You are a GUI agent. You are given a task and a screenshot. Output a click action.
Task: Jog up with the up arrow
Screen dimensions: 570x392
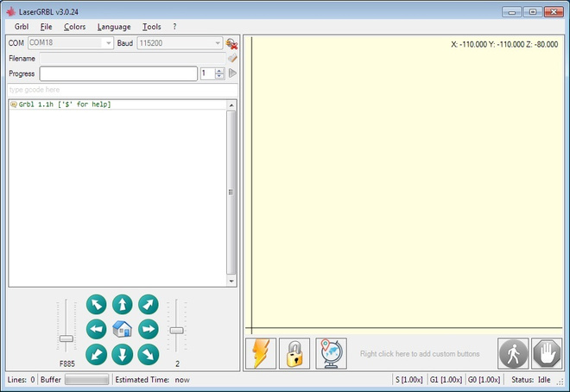(x=122, y=304)
